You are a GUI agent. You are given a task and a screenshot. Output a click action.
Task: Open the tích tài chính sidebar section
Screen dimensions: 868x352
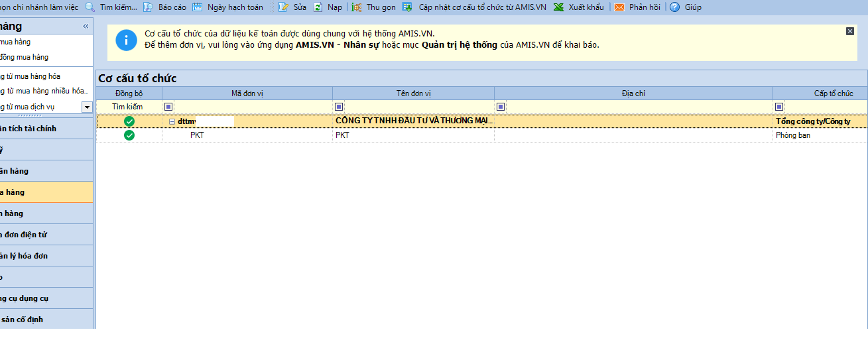[46, 129]
